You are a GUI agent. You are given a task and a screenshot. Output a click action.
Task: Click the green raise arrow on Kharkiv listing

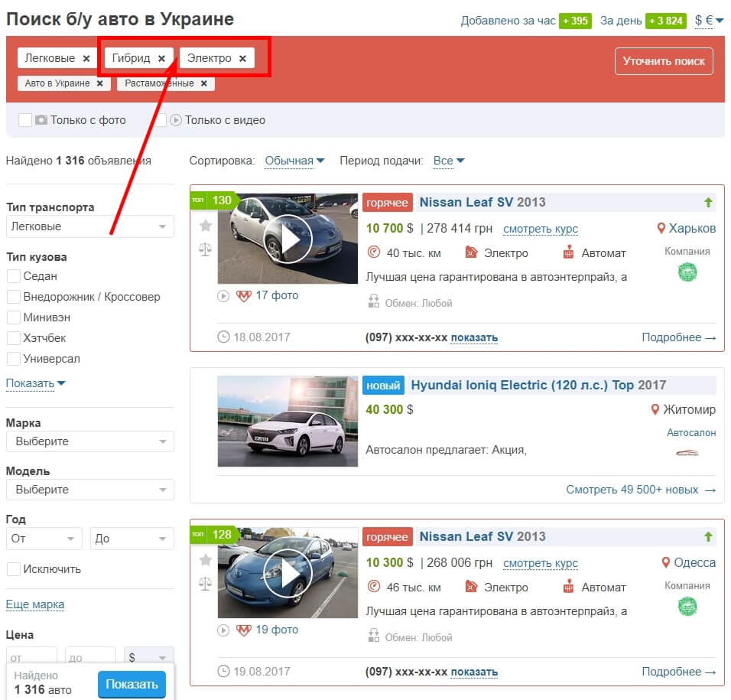(x=708, y=203)
